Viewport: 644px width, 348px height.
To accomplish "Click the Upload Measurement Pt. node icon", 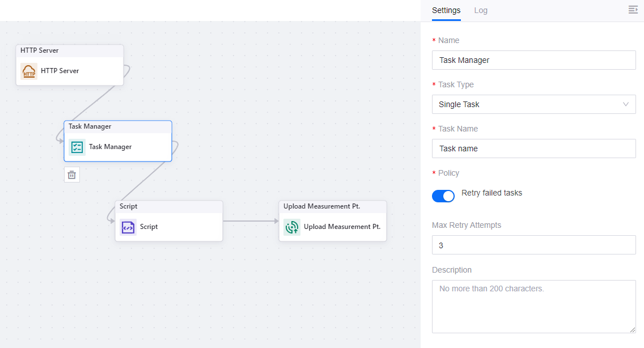I will (x=292, y=227).
